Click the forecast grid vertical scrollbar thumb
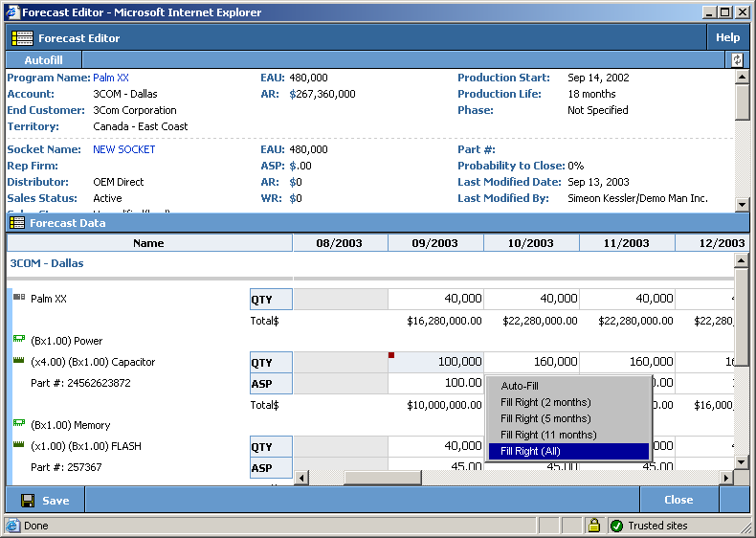The height and width of the screenshot is (538, 756). tap(741, 317)
